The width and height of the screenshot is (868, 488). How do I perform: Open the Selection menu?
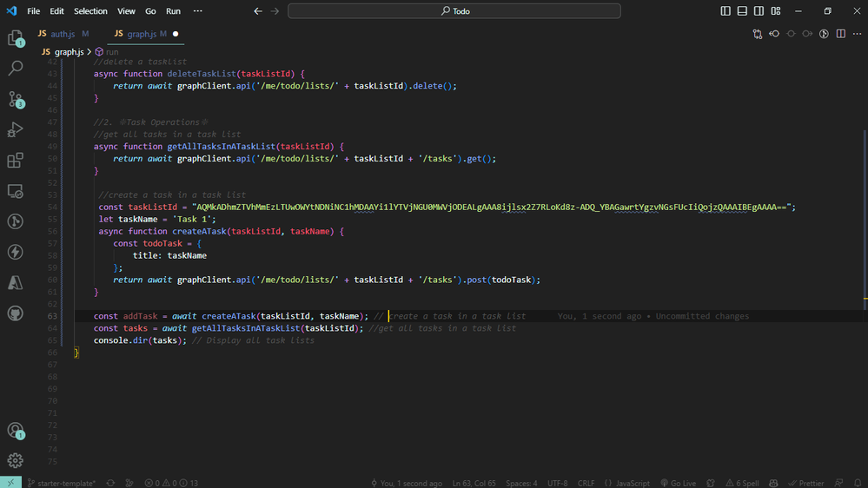(x=90, y=11)
